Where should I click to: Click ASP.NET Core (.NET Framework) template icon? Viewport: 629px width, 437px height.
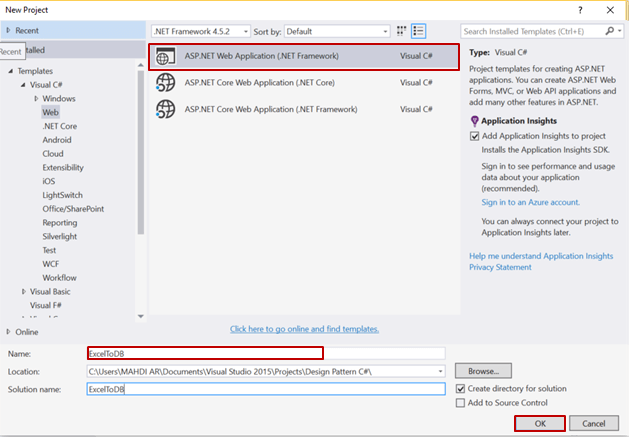point(166,109)
